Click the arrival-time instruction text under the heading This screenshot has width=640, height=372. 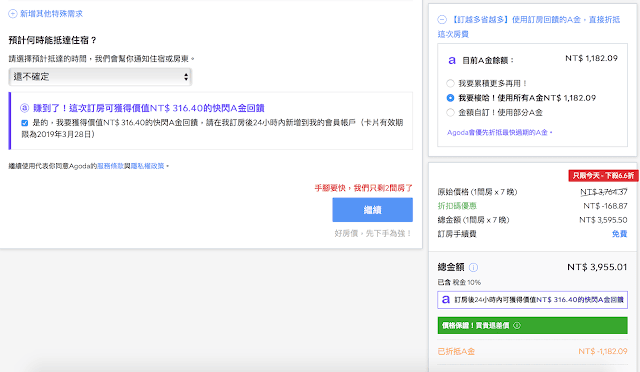101,59
